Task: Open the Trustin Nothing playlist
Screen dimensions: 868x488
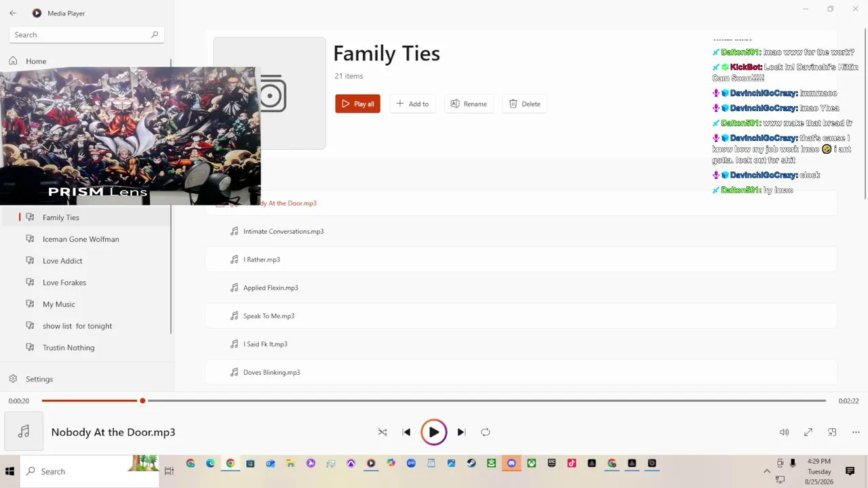Action: pos(86,348)
